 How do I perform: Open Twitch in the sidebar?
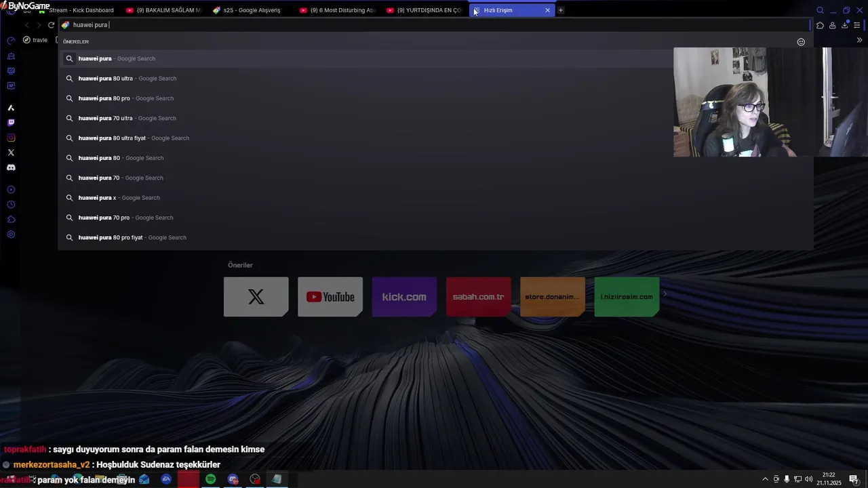click(x=11, y=123)
